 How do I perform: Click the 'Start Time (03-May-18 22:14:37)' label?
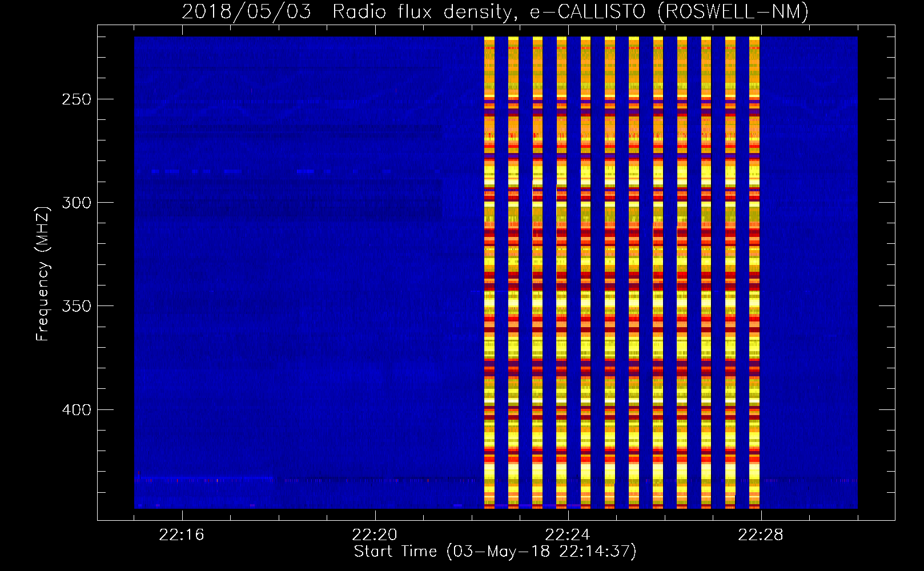(495, 552)
